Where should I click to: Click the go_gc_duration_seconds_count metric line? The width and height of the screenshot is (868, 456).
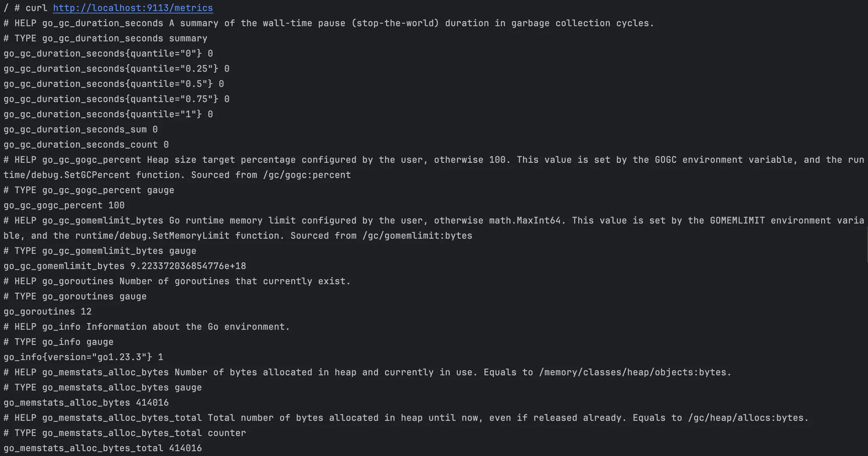[x=86, y=145]
